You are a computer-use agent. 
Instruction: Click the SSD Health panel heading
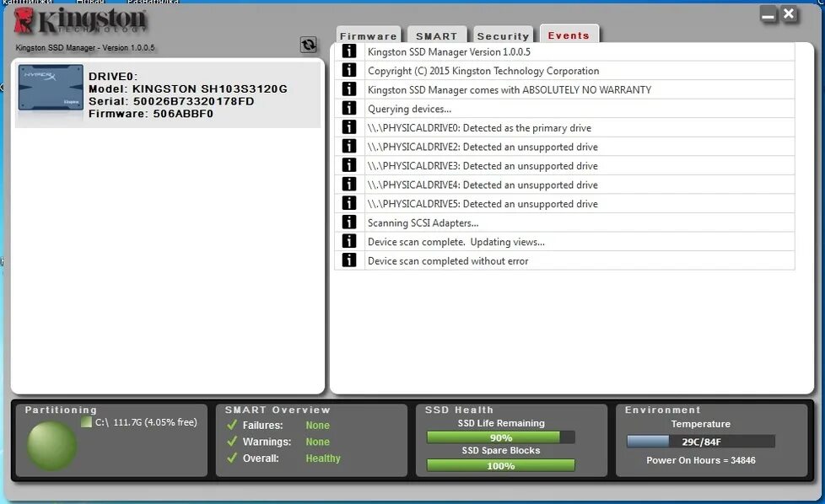tap(459, 410)
